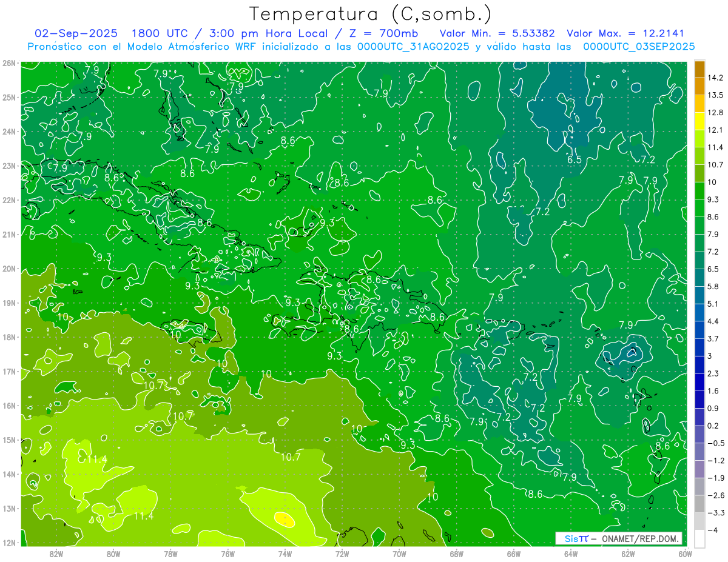Click the white colorbar segment below -4
This screenshot has height=562, width=728.
click(699, 538)
